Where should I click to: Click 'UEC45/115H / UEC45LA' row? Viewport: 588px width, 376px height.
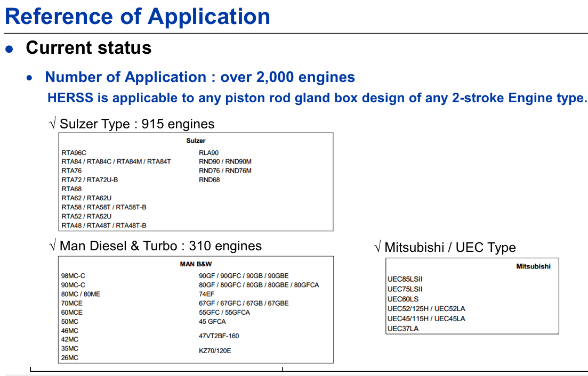(426, 319)
